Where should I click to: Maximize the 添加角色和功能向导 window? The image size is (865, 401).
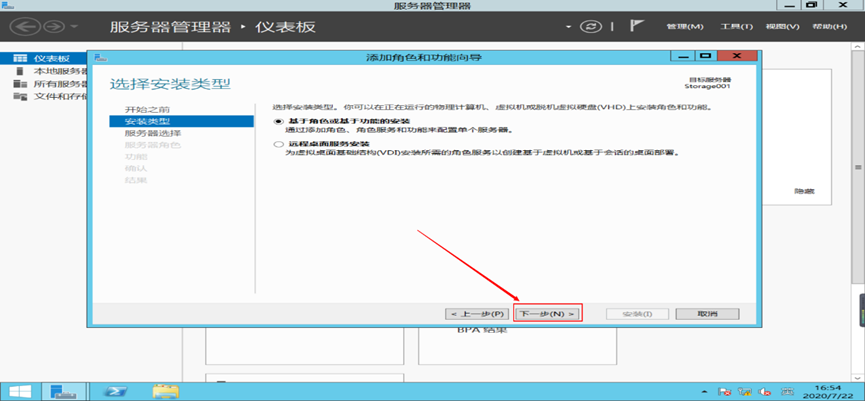click(x=705, y=56)
